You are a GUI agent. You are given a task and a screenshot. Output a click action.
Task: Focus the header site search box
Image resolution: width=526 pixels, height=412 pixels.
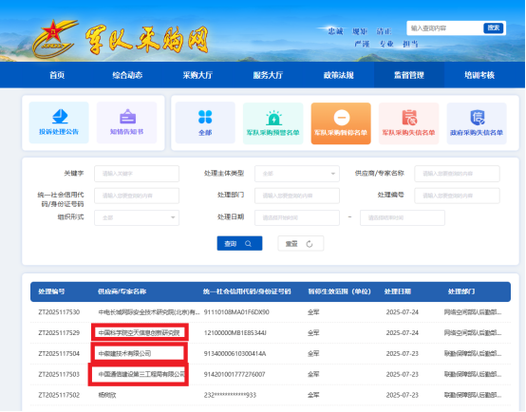445,28
